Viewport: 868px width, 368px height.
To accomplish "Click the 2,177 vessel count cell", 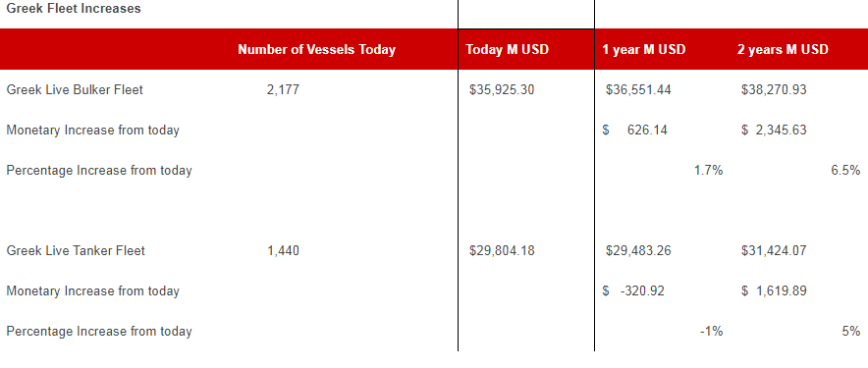I will pyautogui.click(x=283, y=89).
